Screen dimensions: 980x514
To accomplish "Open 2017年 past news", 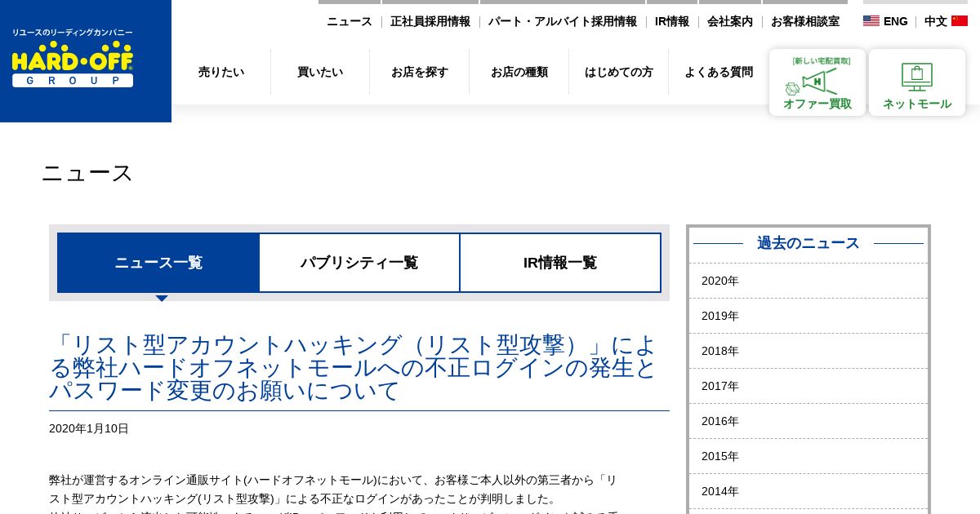I will (x=808, y=386).
